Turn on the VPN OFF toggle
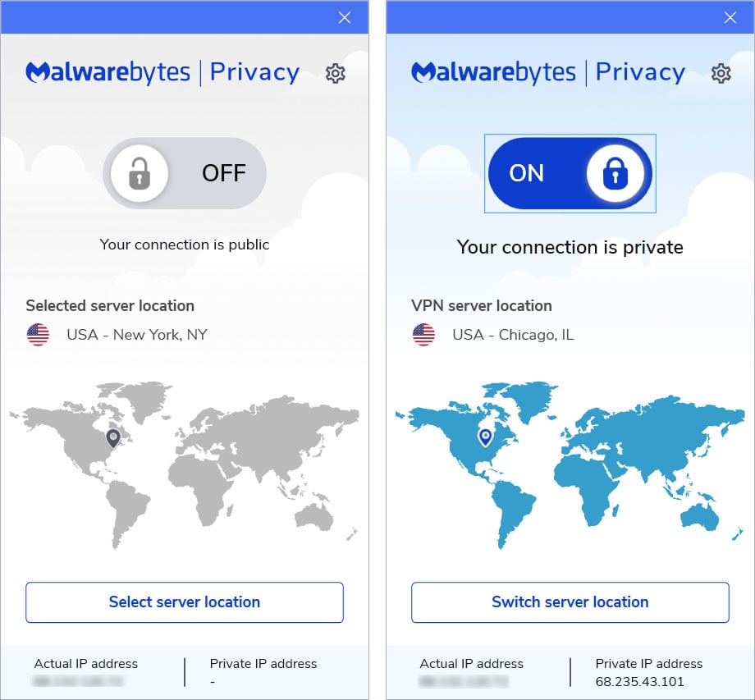The width and height of the screenshot is (755, 700). pos(185,173)
